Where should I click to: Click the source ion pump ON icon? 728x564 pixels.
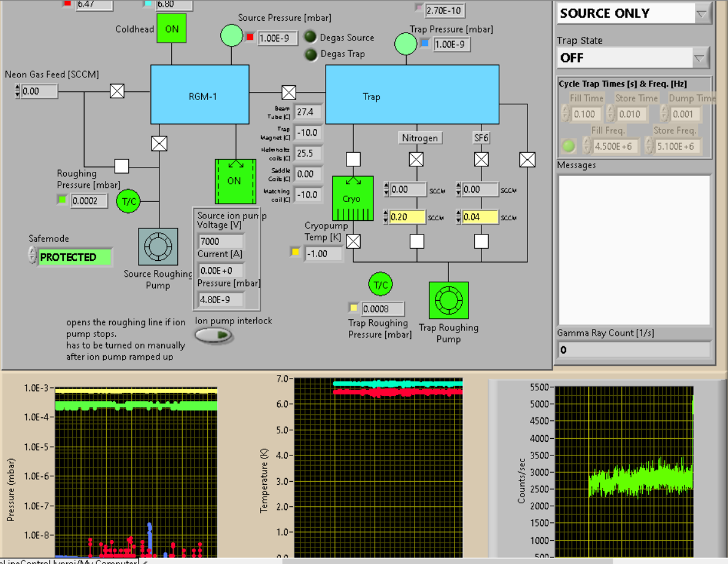click(234, 181)
